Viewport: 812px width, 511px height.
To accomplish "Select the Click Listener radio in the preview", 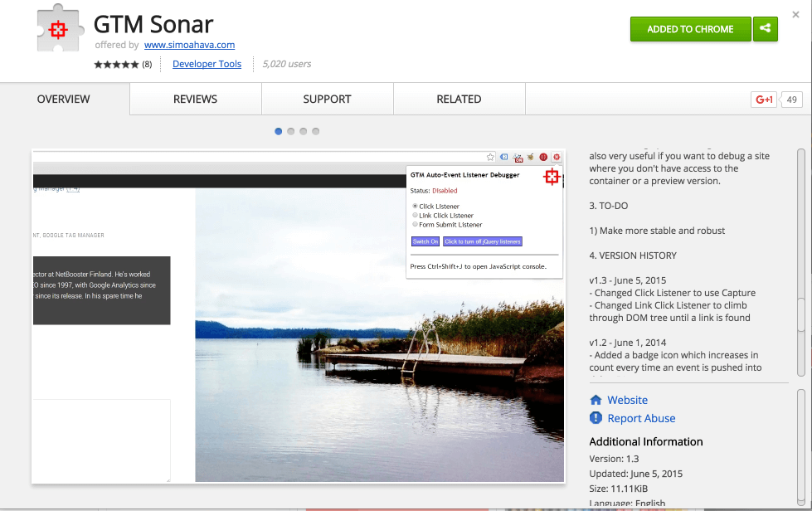I will point(415,206).
